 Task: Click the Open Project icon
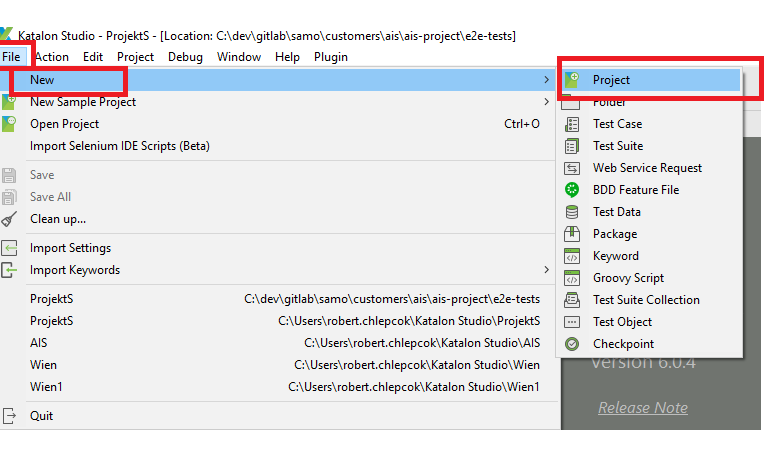click(x=8, y=124)
